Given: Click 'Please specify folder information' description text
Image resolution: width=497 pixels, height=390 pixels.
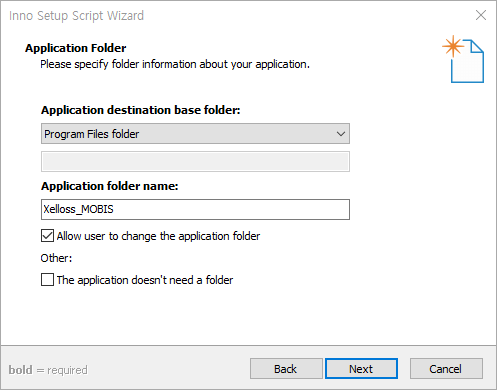Looking at the screenshot, I should 175,64.
